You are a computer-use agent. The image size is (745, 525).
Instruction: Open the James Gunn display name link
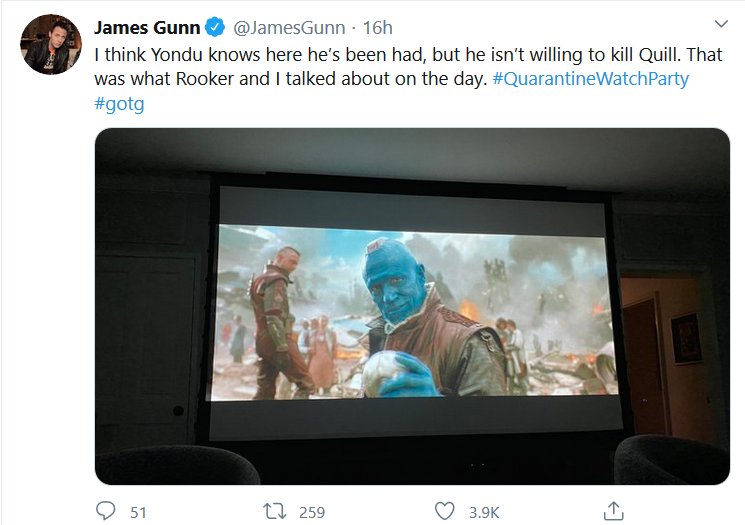pyautogui.click(x=147, y=28)
